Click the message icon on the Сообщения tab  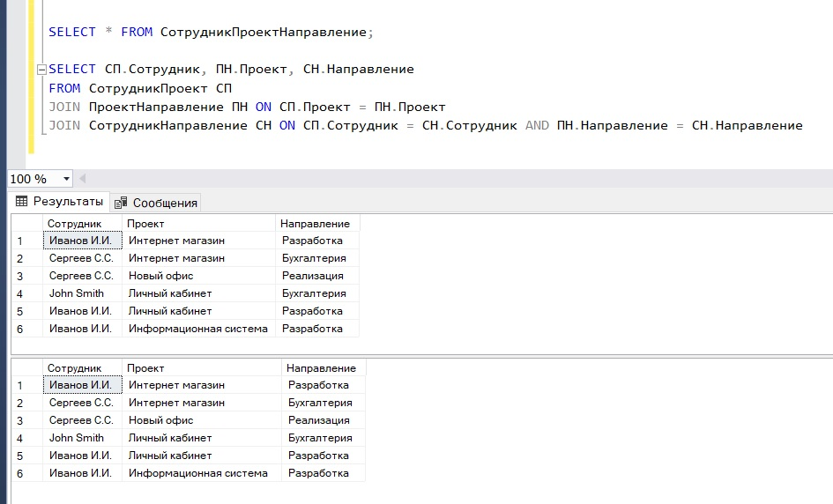click(x=122, y=203)
